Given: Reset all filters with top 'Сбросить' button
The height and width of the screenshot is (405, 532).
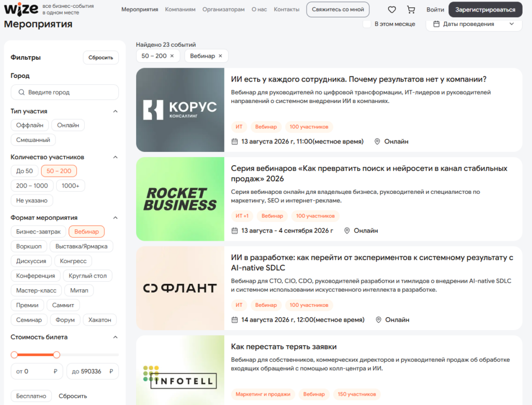Looking at the screenshot, I should (101, 58).
